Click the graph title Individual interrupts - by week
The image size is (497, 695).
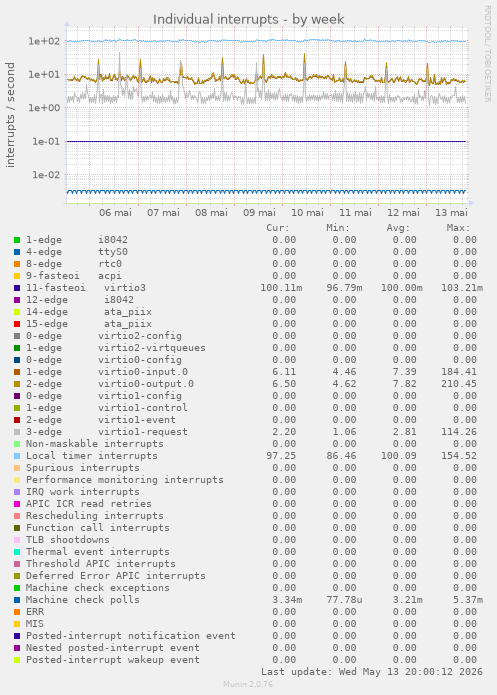click(x=248, y=20)
